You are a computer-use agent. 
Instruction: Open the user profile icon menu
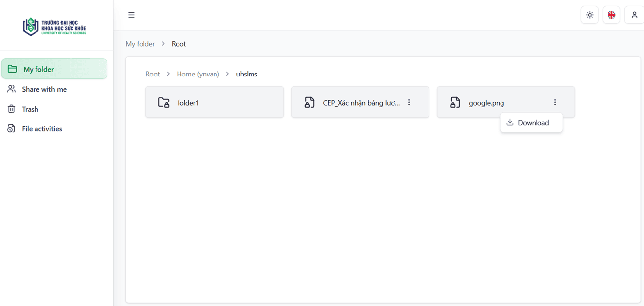point(634,15)
